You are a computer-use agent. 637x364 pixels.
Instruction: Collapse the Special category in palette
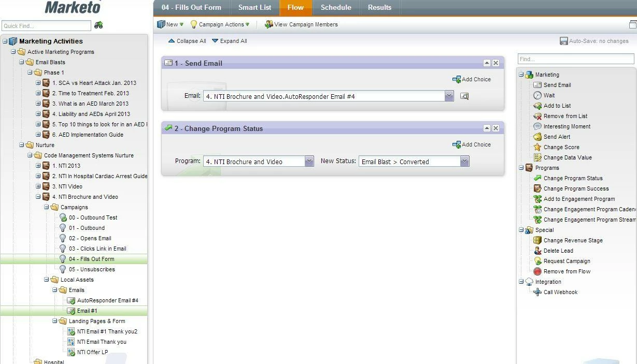click(x=521, y=230)
